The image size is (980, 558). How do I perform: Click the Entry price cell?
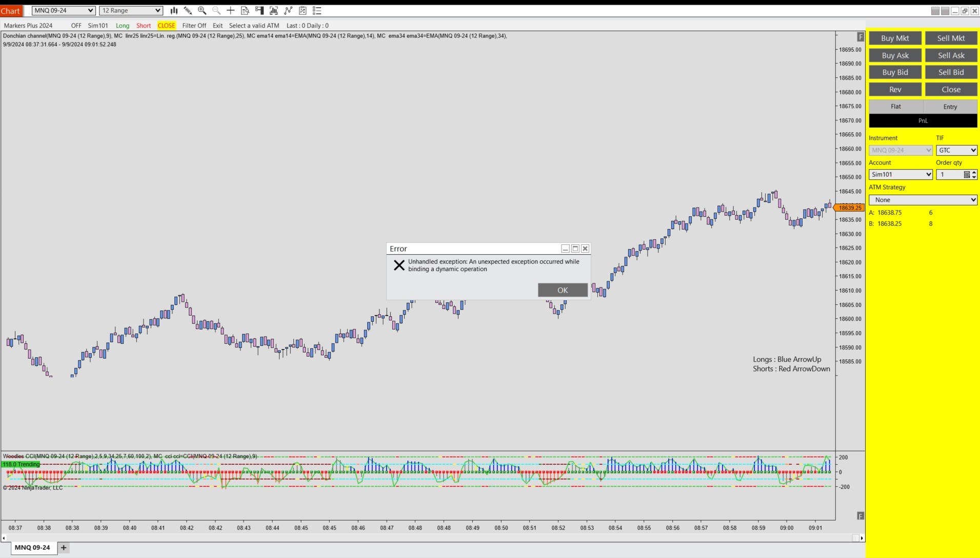point(950,107)
